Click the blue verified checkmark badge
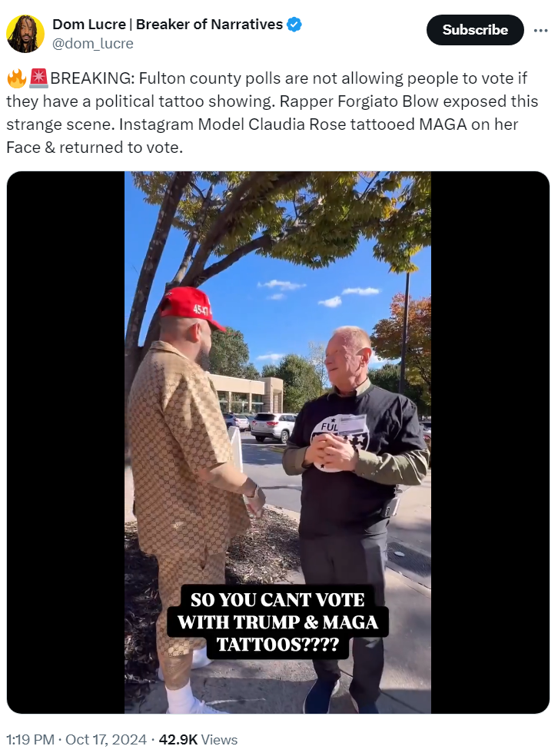 (x=294, y=24)
